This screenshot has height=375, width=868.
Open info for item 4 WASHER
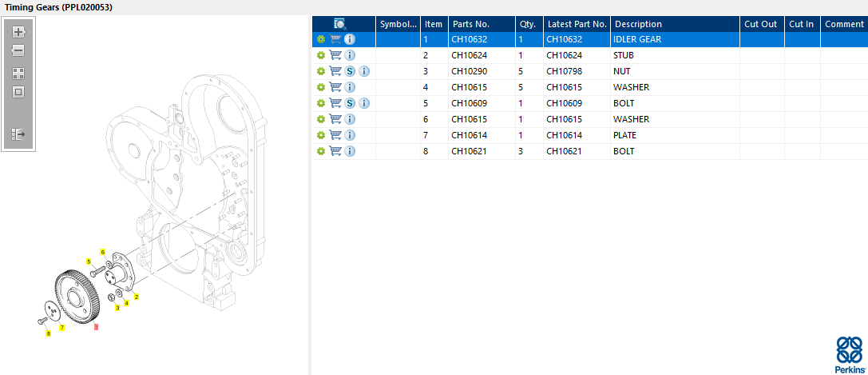[x=350, y=87]
